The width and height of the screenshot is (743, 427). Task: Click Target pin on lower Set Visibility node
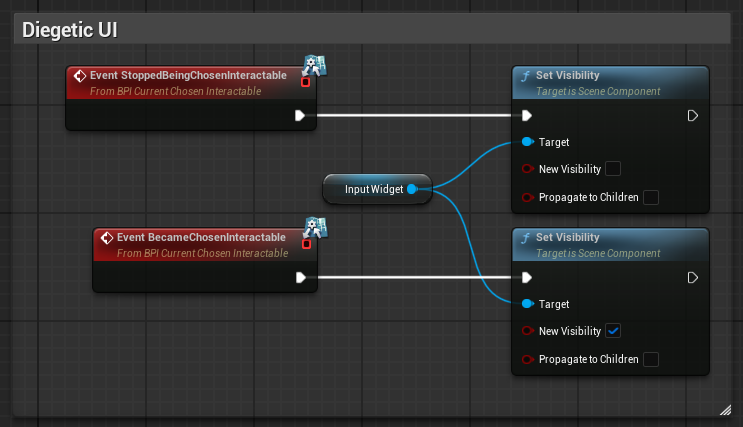pos(527,304)
